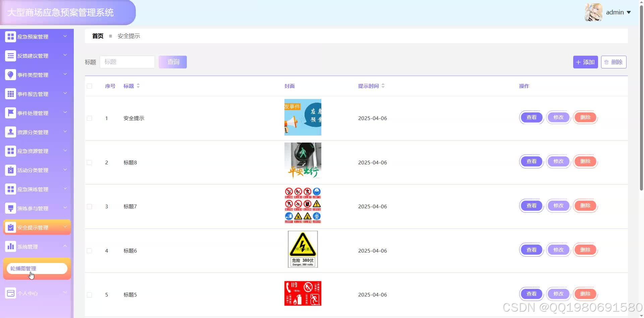Image resolution: width=644 pixels, height=318 pixels.
Task: Open the 平安出行 cover thumbnail of 标题8
Action: (x=303, y=161)
